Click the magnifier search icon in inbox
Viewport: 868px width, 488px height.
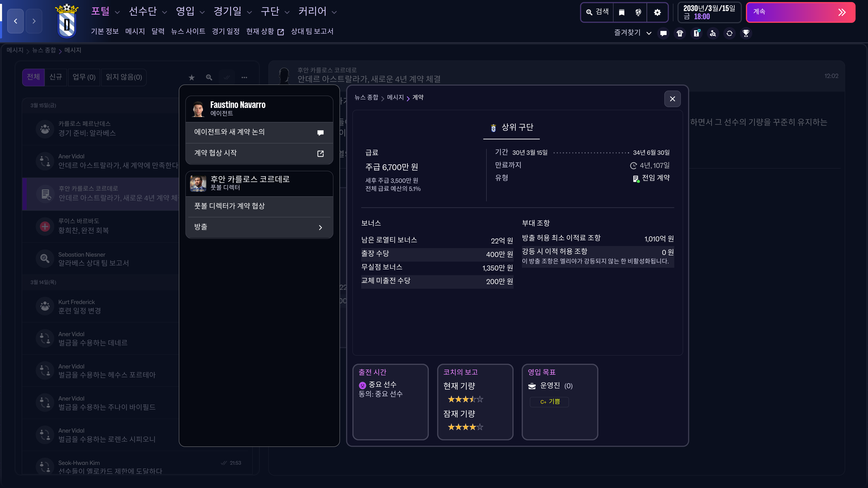click(x=209, y=77)
